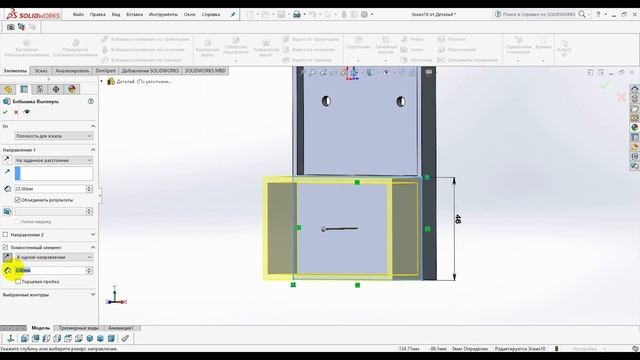Toggle detailed preview eye icon in PropertyManager
Viewport: 640px width, 360px height.
click(x=27, y=112)
